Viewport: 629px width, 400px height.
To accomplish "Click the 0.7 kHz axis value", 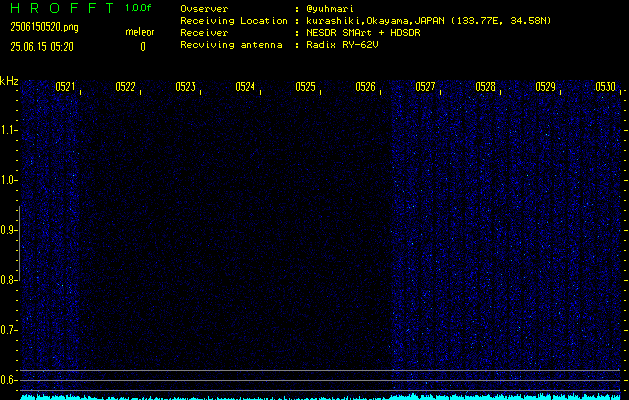I will coord(7,330).
